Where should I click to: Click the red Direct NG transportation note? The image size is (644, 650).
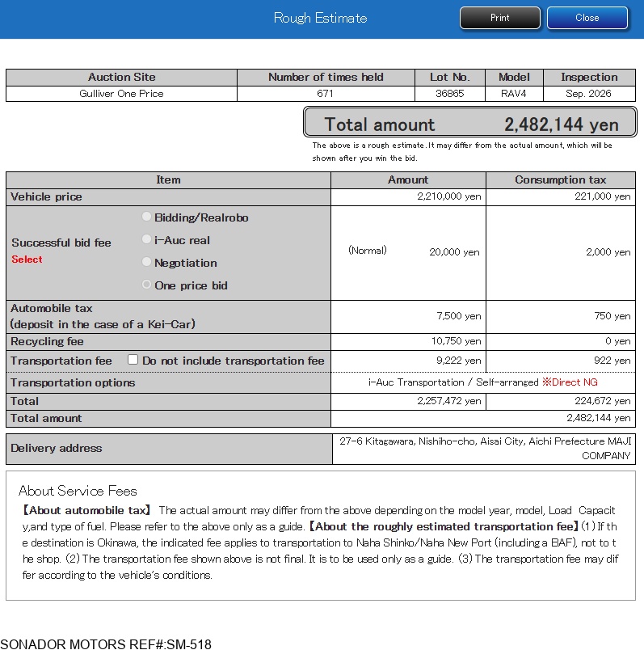click(x=570, y=382)
